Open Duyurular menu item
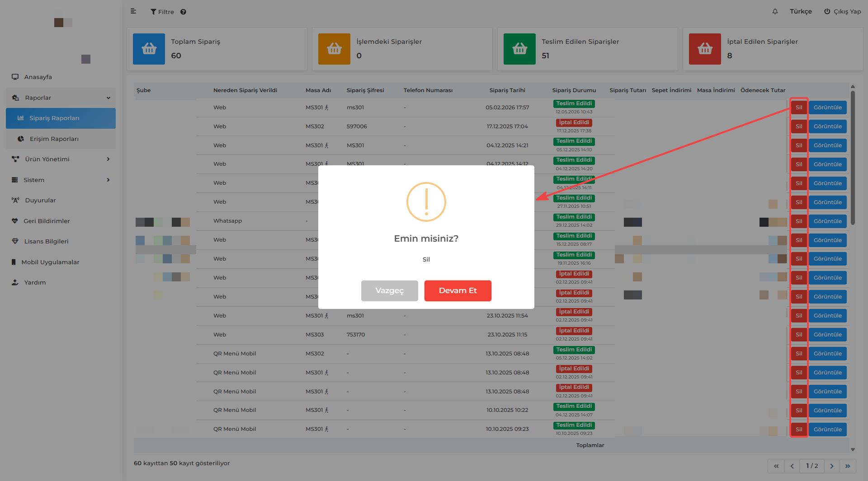Viewport: 868px width, 481px height. pos(61,200)
